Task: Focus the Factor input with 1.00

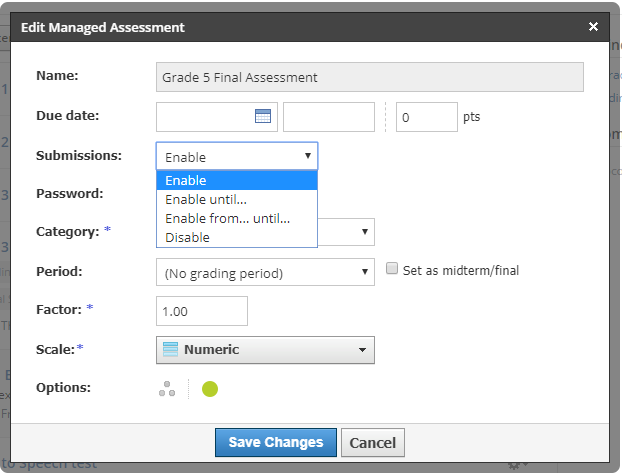Action: pyautogui.click(x=202, y=311)
